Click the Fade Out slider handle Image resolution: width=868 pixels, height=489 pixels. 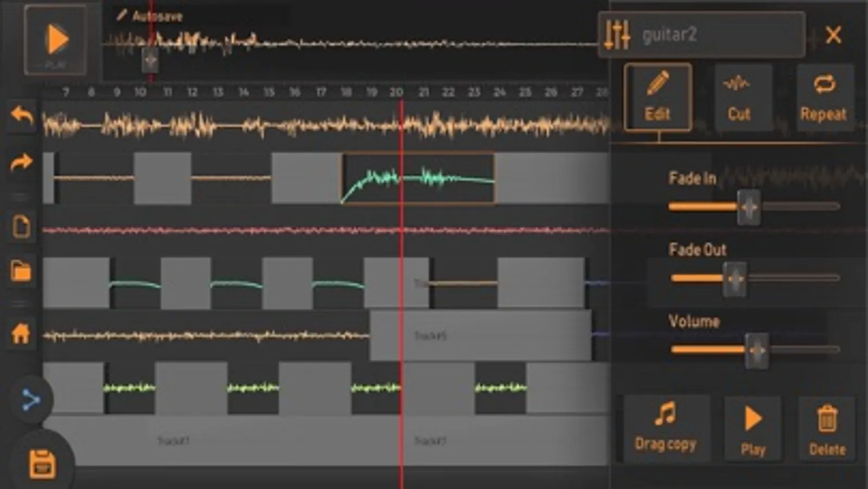(x=734, y=279)
